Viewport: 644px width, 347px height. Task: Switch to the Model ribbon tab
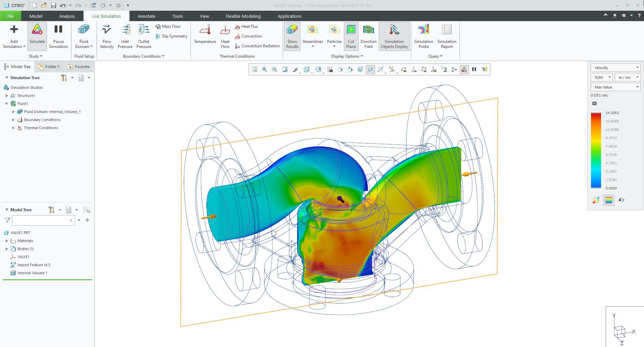(x=36, y=16)
